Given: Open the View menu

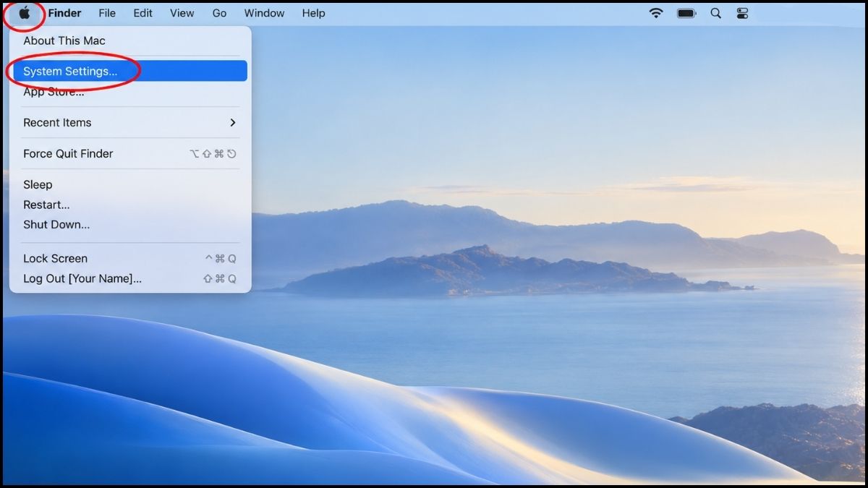Looking at the screenshot, I should (x=182, y=13).
